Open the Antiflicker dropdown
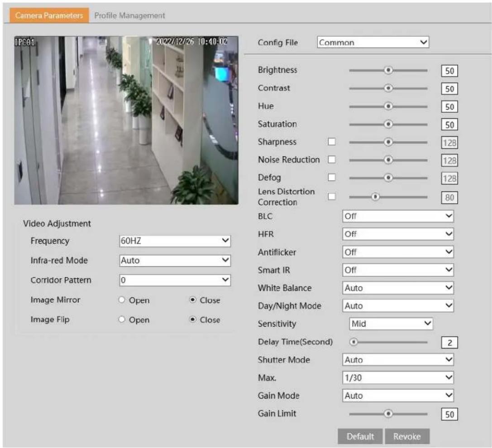The width and height of the screenshot is (492, 448). [x=398, y=252]
